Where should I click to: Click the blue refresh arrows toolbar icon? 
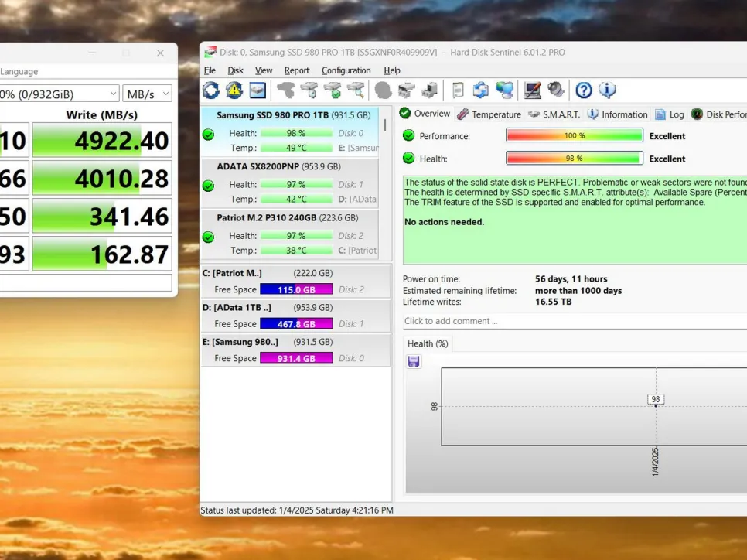pos(211,90)
